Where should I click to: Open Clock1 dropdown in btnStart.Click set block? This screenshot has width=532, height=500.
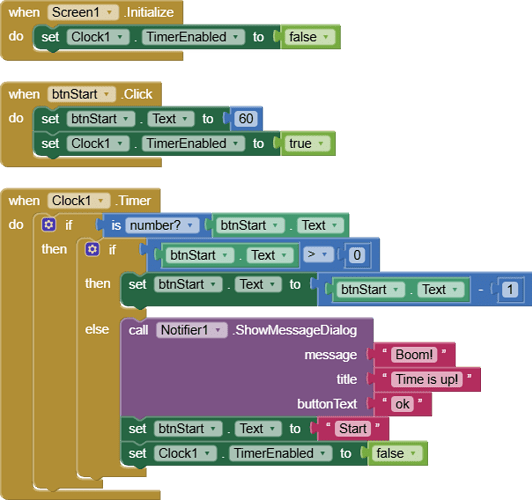click(x=98, y=143)
